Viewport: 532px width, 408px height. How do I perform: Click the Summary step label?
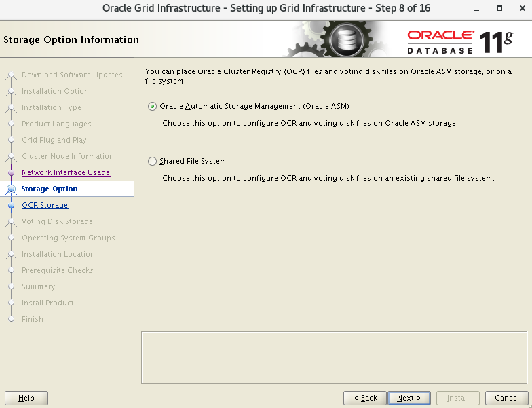(38, 286)
